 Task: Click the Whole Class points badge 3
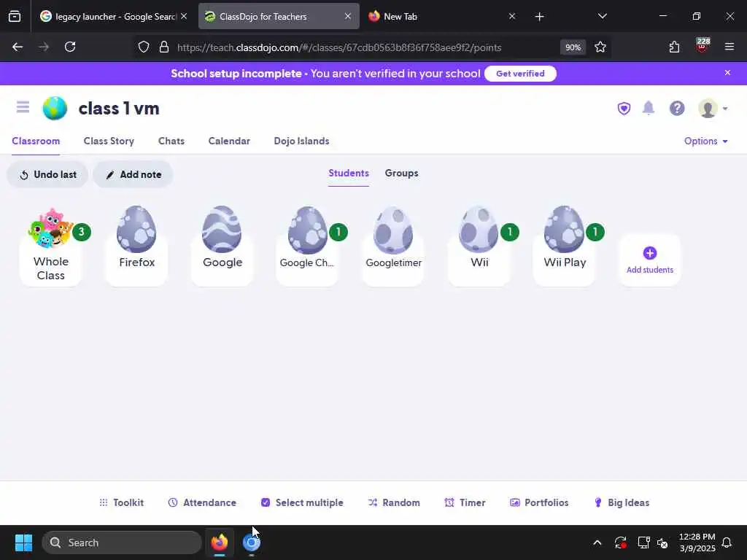pyautogui.click(x=82, y=232)
